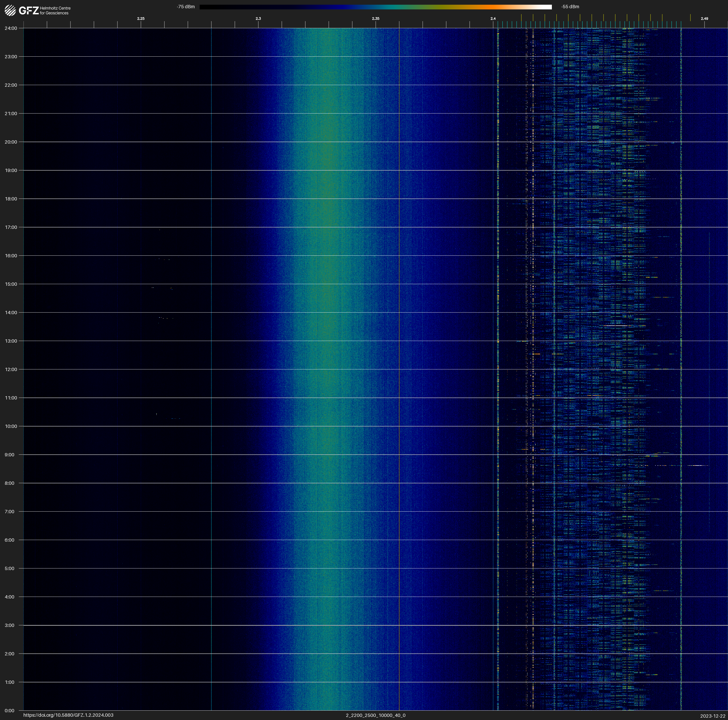Select the 2.25 frequency axis label
Image resolution: width=728 pixels, height=720 pixels.
(140, 19)
